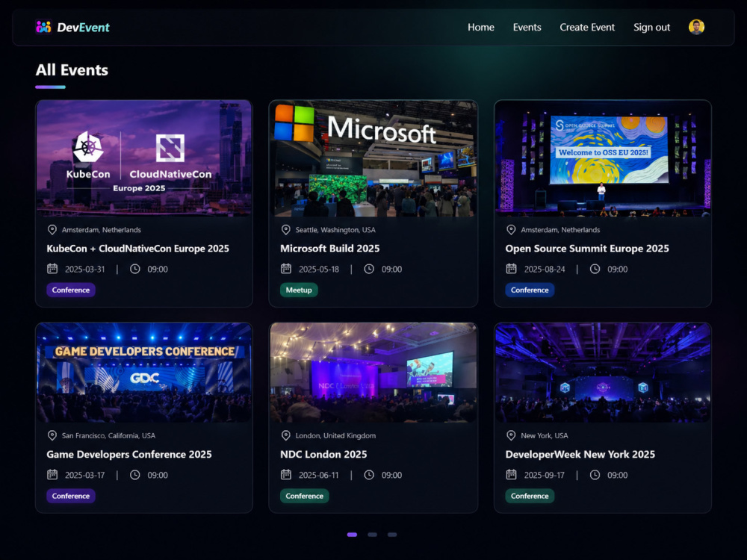
Task: Click Sign out in navigation
Action: click(x=651, y=27)
